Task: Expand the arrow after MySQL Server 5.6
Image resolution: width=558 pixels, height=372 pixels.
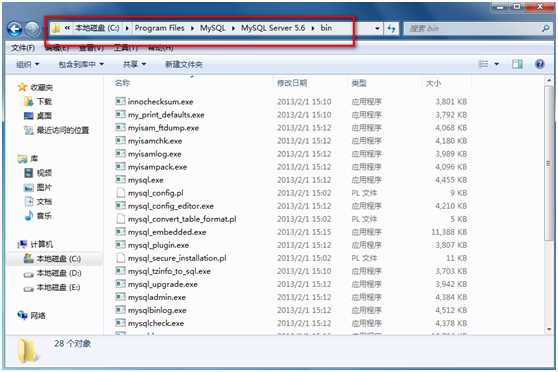Action: 313,28
